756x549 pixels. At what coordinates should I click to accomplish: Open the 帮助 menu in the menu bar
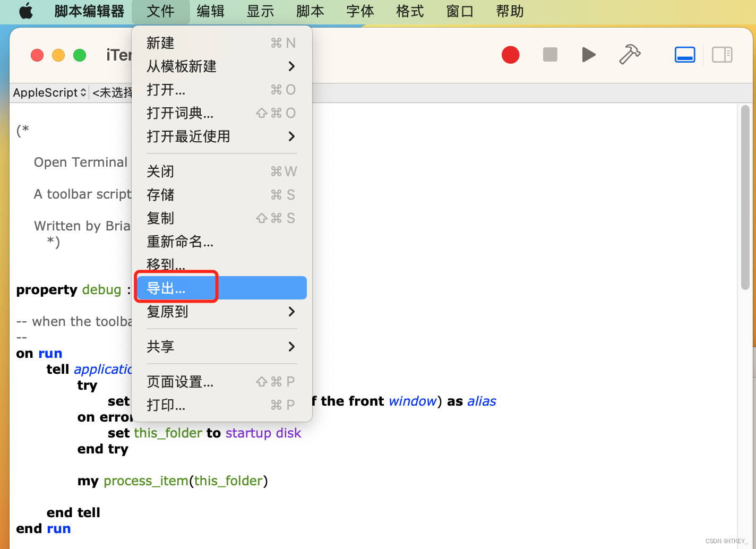coord(510,11)
